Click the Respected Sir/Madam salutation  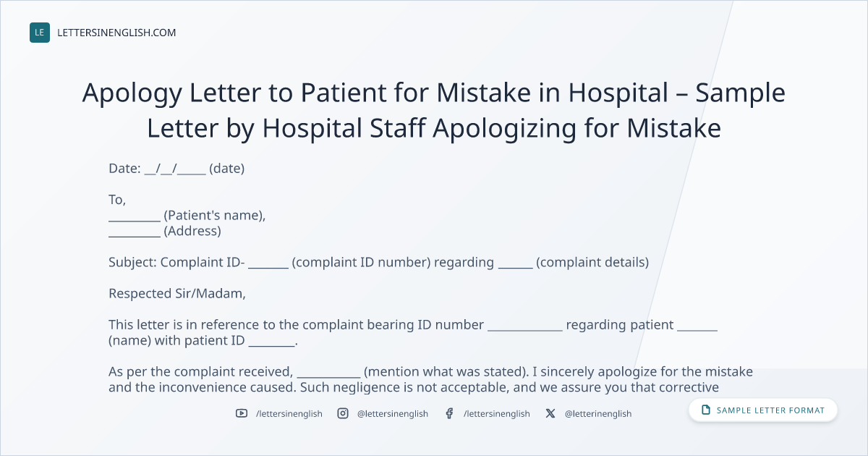click(177, 294)
